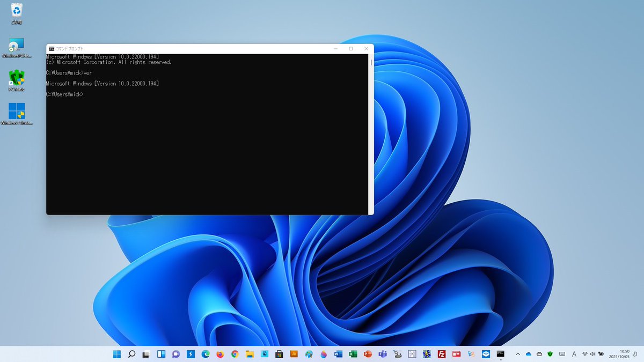Open the Command Prompt title bar icon menu
This screenshot has height=362, width=644.
click(x=52, y=49)
